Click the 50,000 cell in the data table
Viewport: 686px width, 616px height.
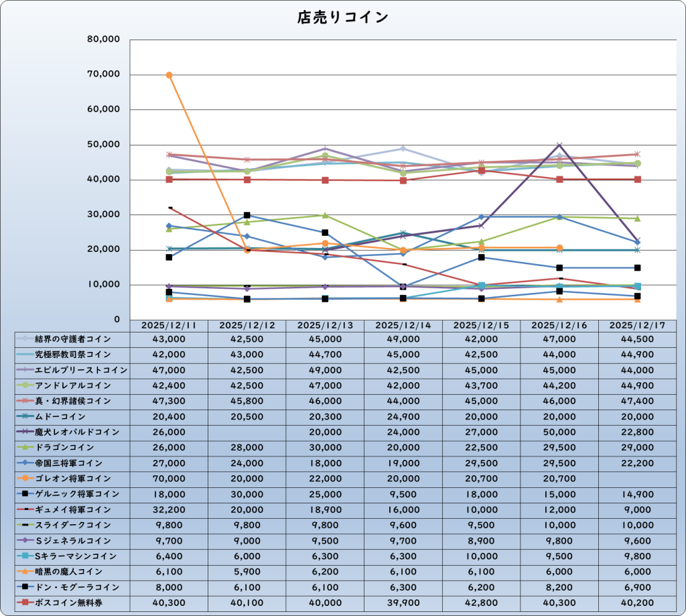coord(559,432)
